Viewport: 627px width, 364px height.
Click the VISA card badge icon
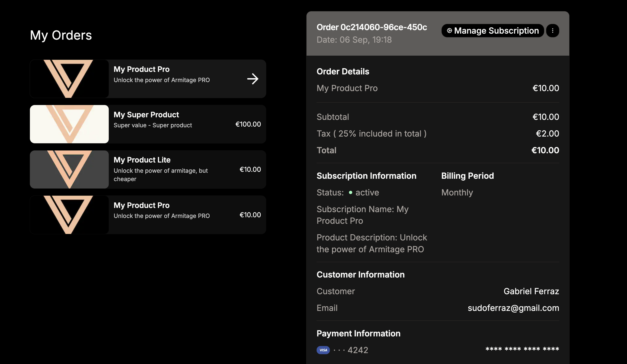tap(323, 350)
